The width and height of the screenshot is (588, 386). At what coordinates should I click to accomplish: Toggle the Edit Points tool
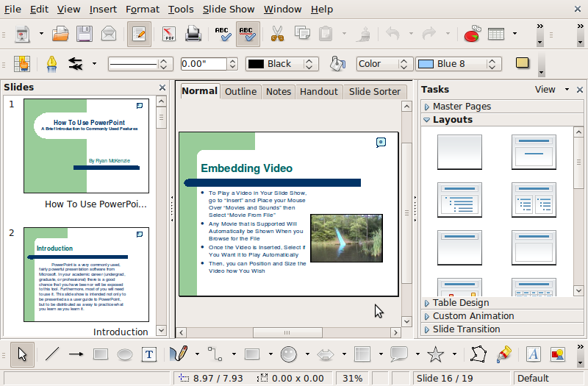(x=478, y=354)
